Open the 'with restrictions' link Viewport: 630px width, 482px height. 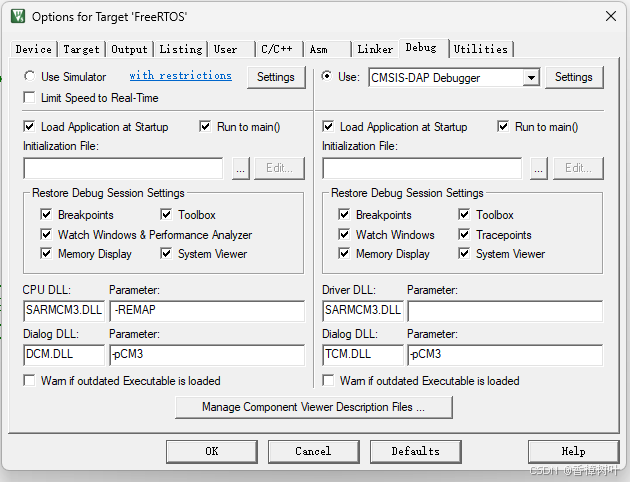180,76
